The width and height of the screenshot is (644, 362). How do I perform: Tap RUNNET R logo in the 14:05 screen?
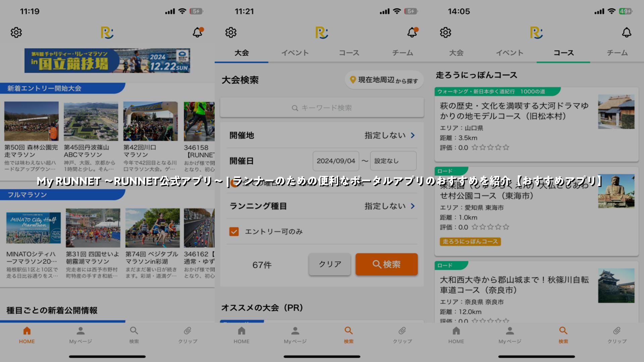point(536,33)
